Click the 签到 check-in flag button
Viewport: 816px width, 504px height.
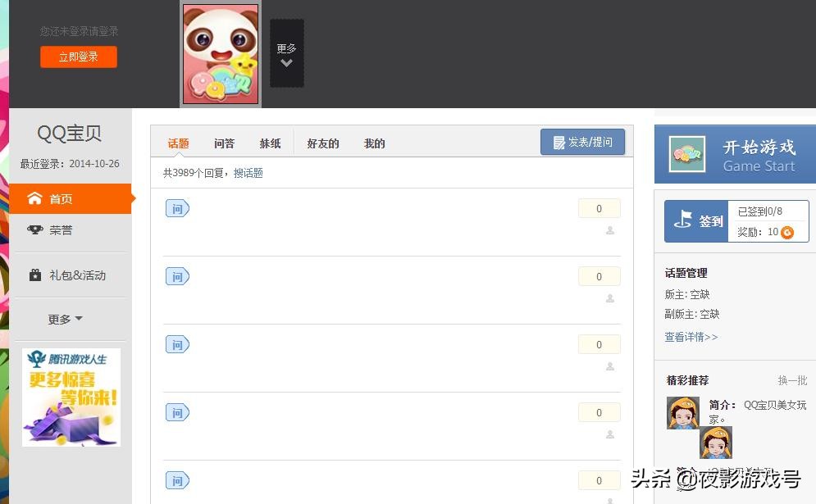coord(696,221)
